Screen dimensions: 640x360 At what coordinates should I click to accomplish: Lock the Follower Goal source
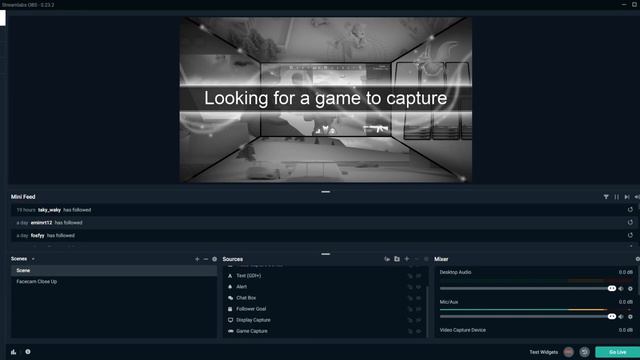410,309
